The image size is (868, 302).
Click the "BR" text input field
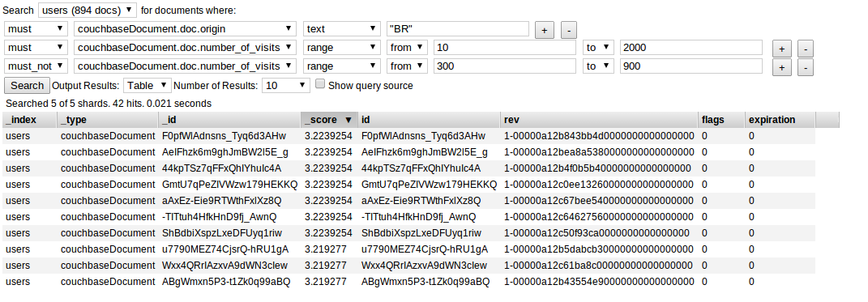(x=457, y=29)
